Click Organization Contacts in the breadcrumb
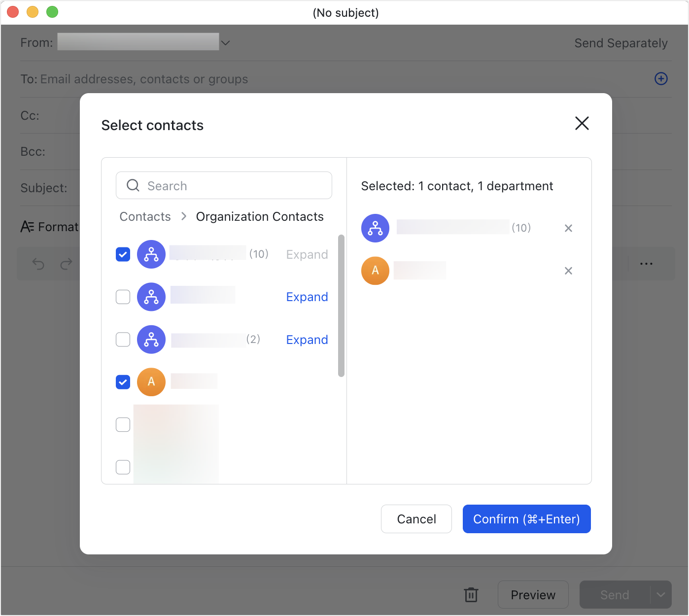 (x=260, y=216)
